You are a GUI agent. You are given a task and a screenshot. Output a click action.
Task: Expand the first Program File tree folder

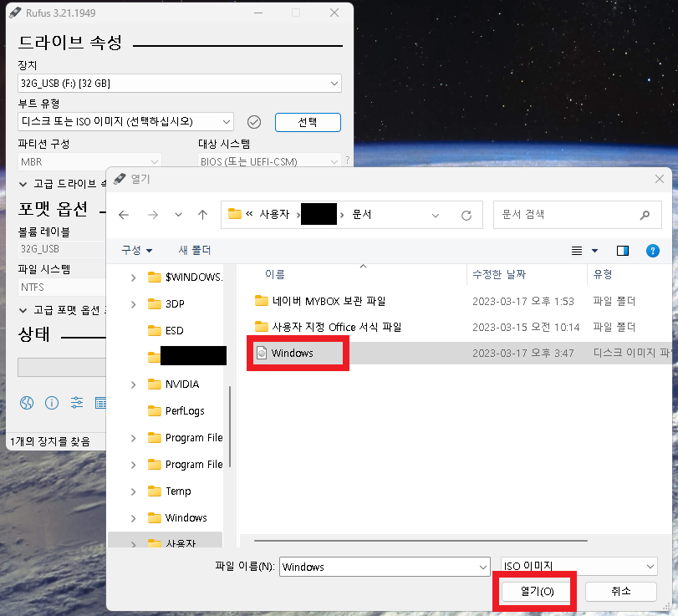133,438
